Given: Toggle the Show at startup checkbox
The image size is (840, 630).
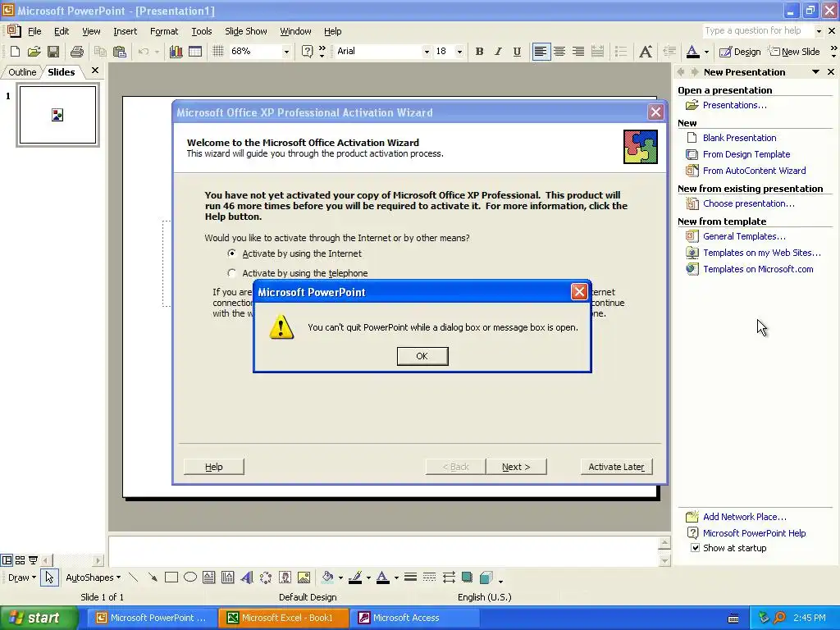Looking at the screenshot, I should 695,547.
